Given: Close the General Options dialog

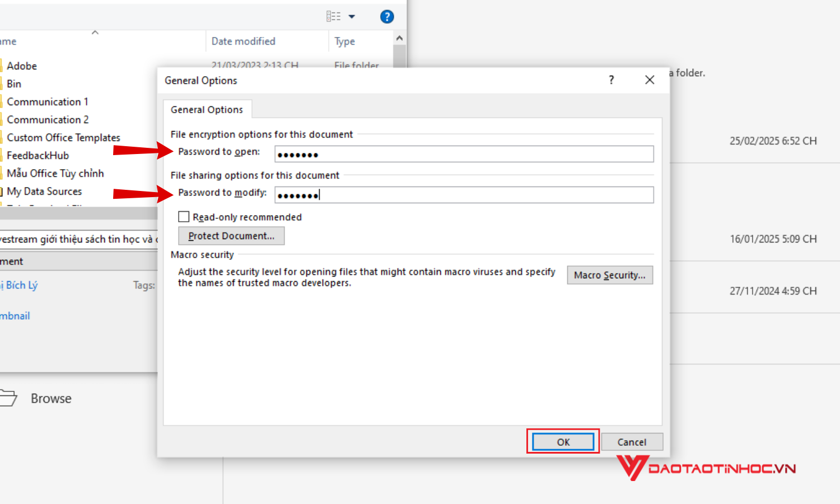Looking at the screenshot, I should (650, 80).
